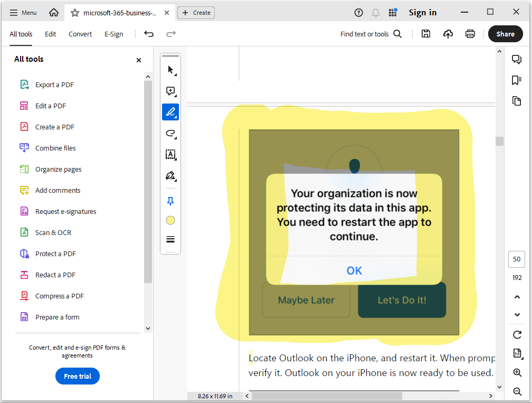This screenshot has width=532, height=403.
Task: Switch to the All tools tab
Action: (x=21, y=34)
